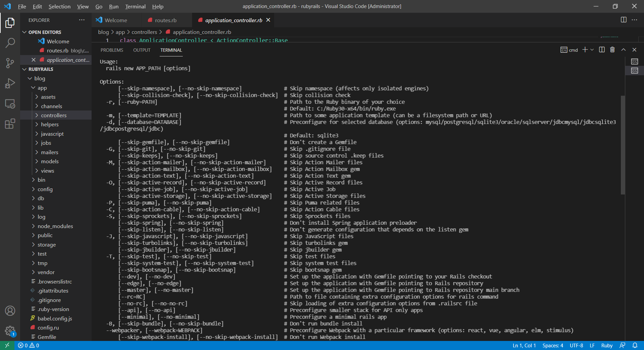The image size is (644, 350).
Task: Expand the node_modules folder
Action: 56,226
